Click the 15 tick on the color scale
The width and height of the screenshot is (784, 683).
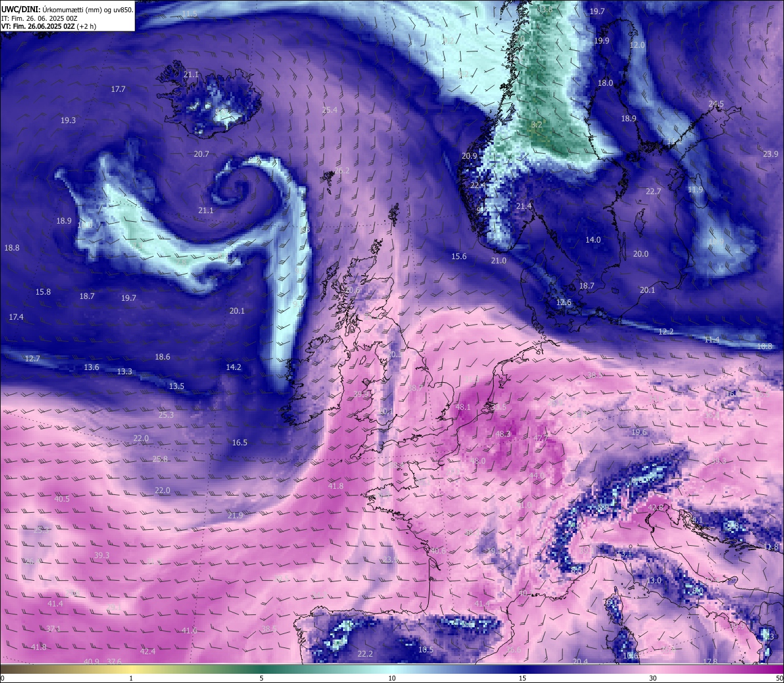(522, 678)
